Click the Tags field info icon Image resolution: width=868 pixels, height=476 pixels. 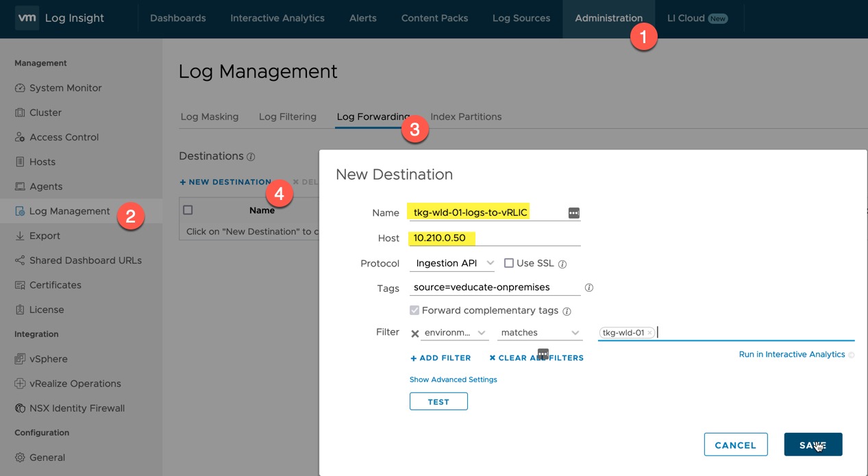tap(588, 288)
